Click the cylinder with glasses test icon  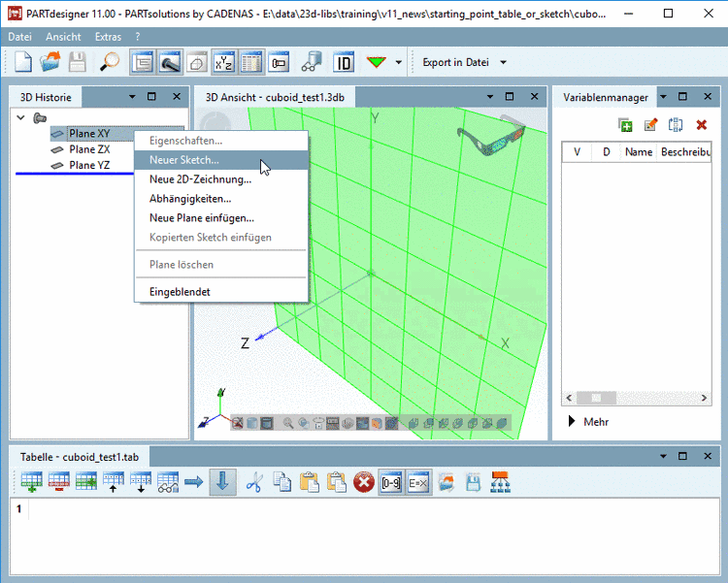tap(312, 62)
